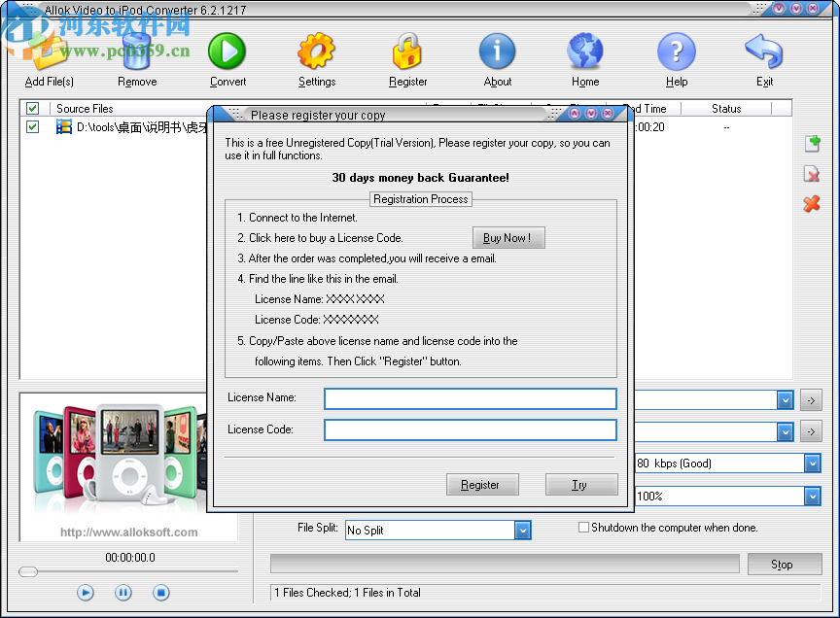Click inside the License Name field
Screen dimensions: 840x618
pyautogui.click(x=470, y=398)
